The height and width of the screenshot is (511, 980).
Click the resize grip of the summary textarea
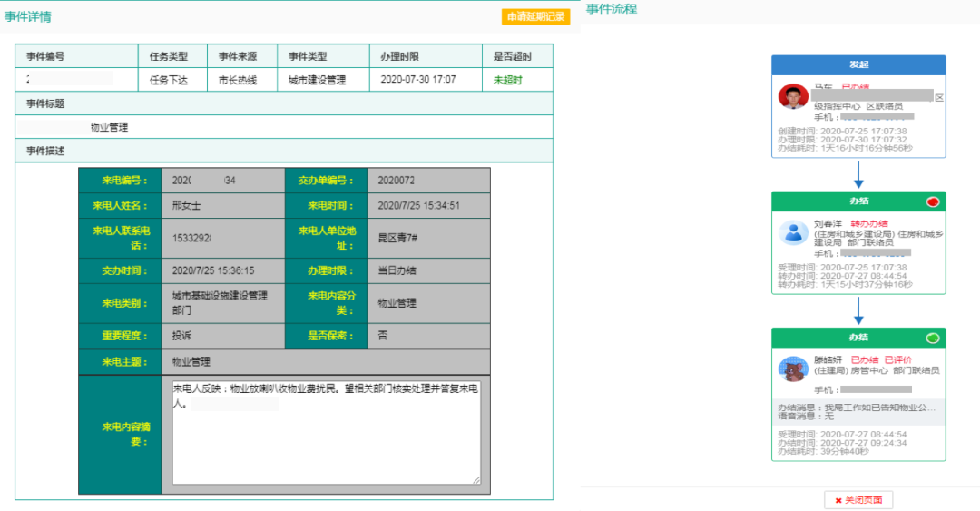[476, 480]
